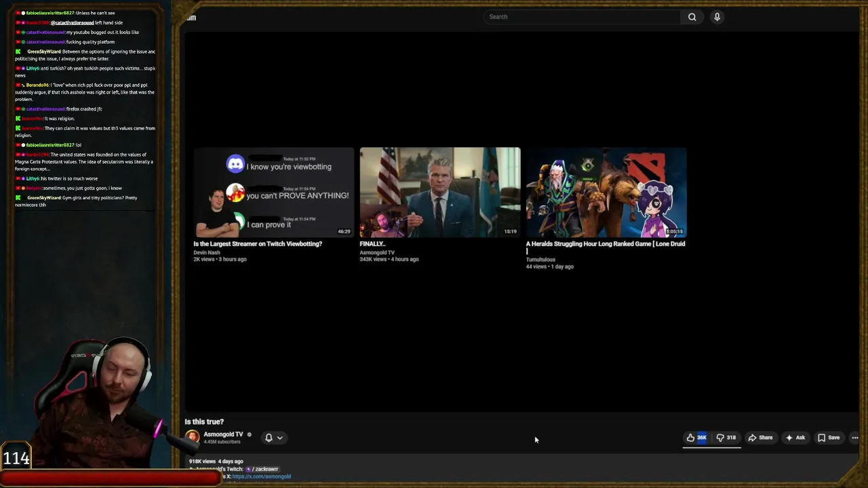Click the magnifier search button
Image resolution: width=868 pixels, height=488 pixels.
point(692,17)
